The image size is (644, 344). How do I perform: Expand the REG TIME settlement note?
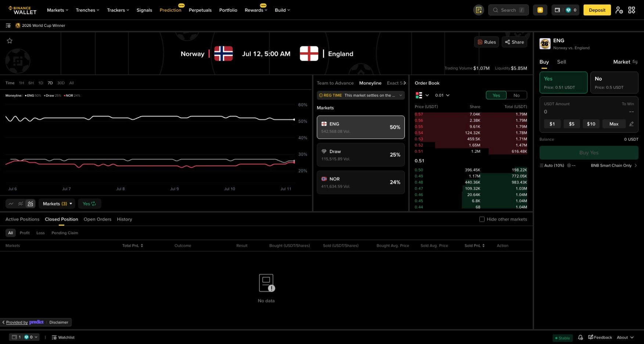[x=361, y=95]
